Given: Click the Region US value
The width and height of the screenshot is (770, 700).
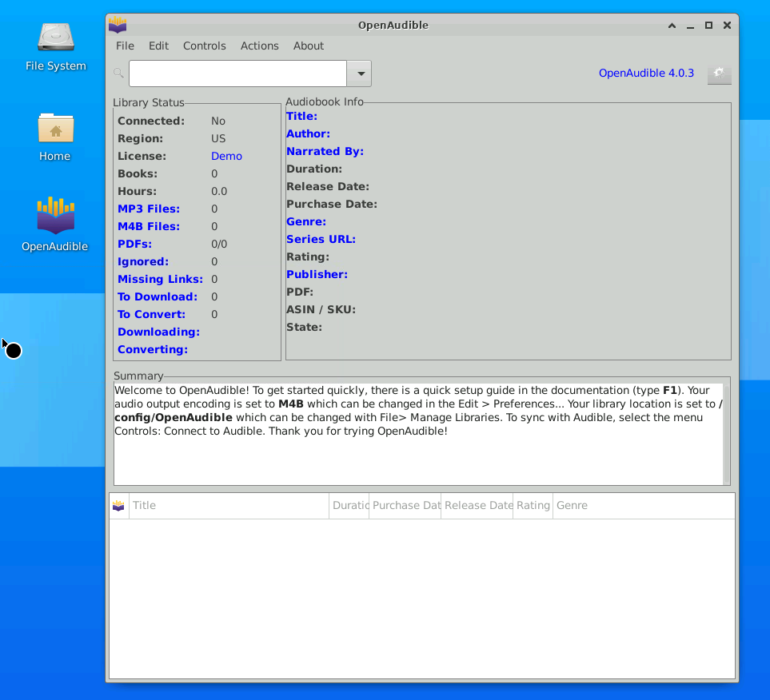Looking at the screenshot, I should click(x=218, y=138).
